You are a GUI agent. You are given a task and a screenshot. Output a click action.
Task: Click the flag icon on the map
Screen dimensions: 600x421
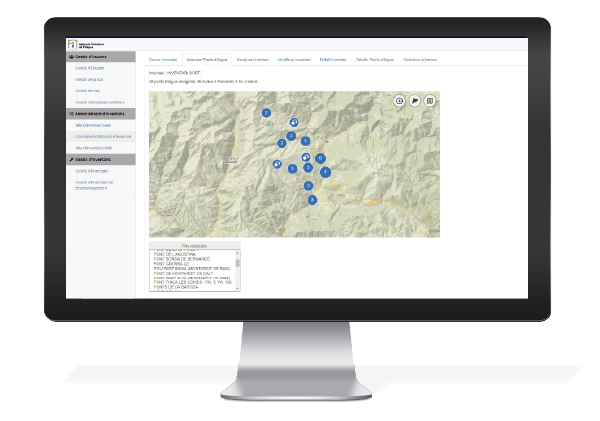[415, 100]
